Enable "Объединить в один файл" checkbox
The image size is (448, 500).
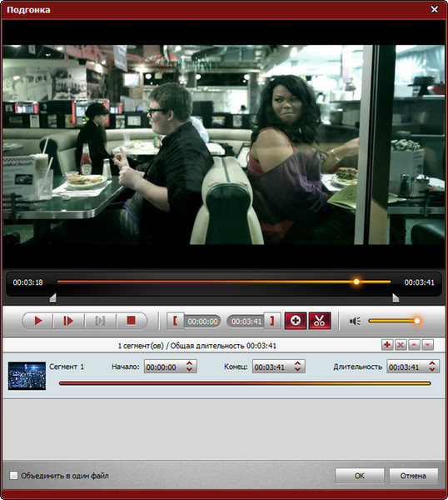[x=13, y=476]
